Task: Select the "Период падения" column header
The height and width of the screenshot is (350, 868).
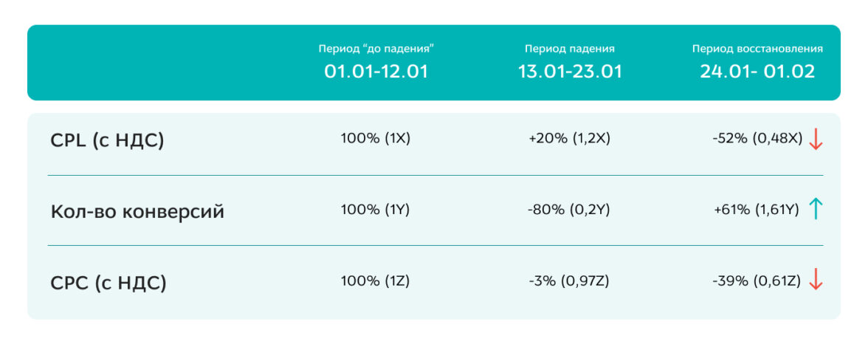Action: (x=570, y=49)
